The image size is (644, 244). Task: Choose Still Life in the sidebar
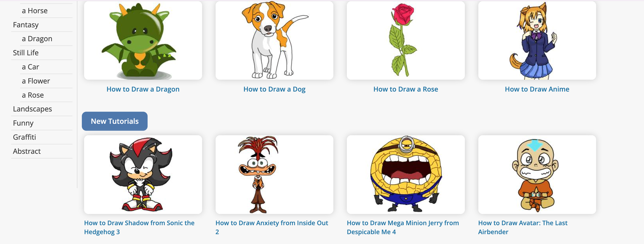[26, 53]
